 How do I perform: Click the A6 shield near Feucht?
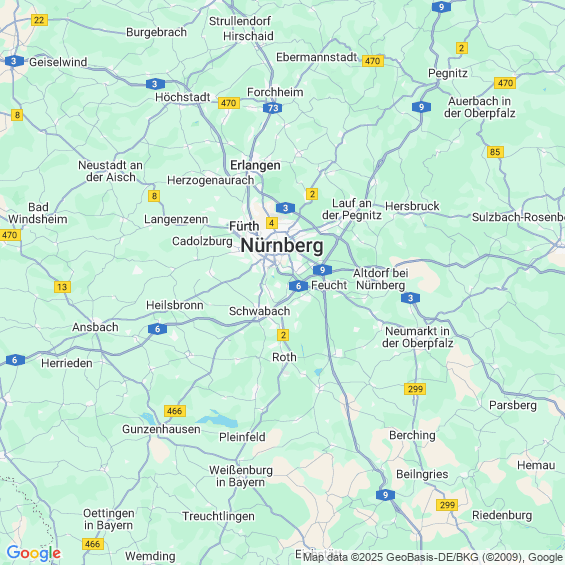tap(298, 286)
